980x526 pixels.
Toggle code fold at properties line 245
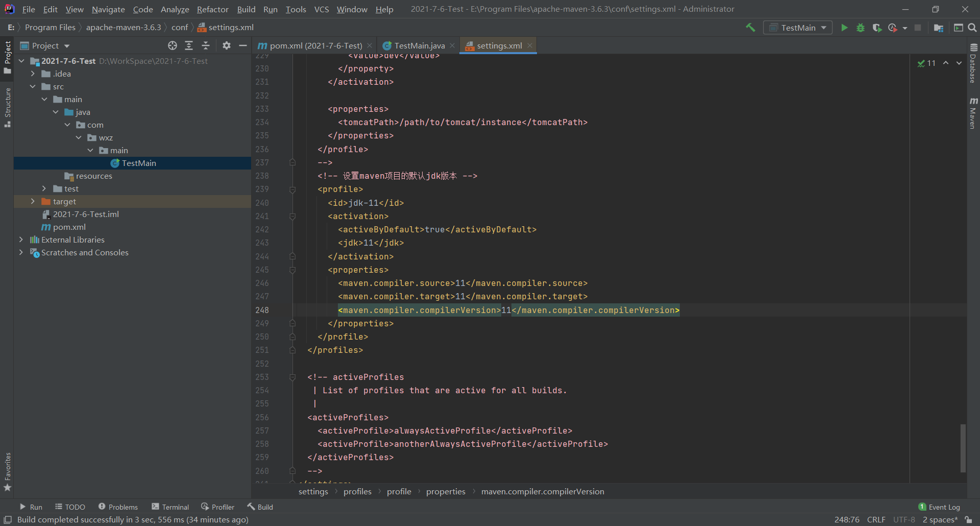[292, 270]
